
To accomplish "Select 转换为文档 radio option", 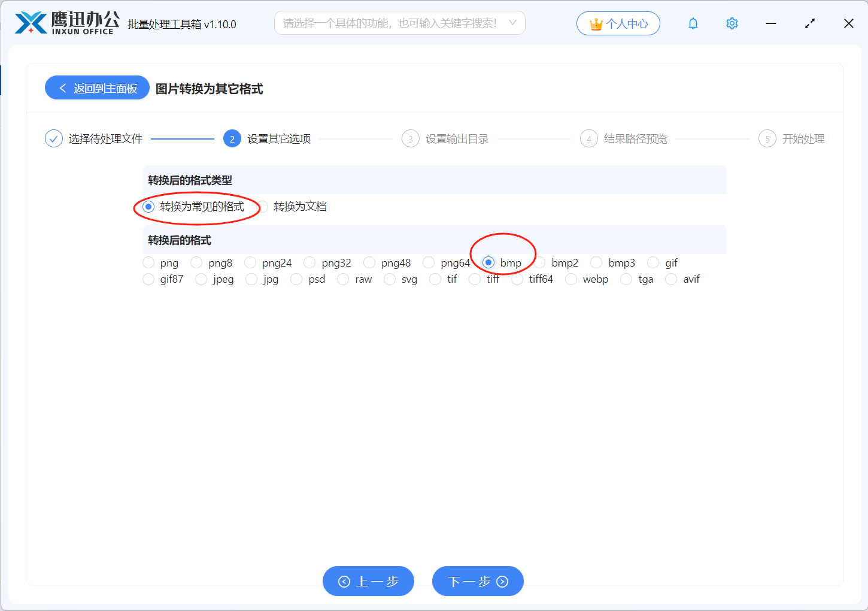I will click(262, 207).
